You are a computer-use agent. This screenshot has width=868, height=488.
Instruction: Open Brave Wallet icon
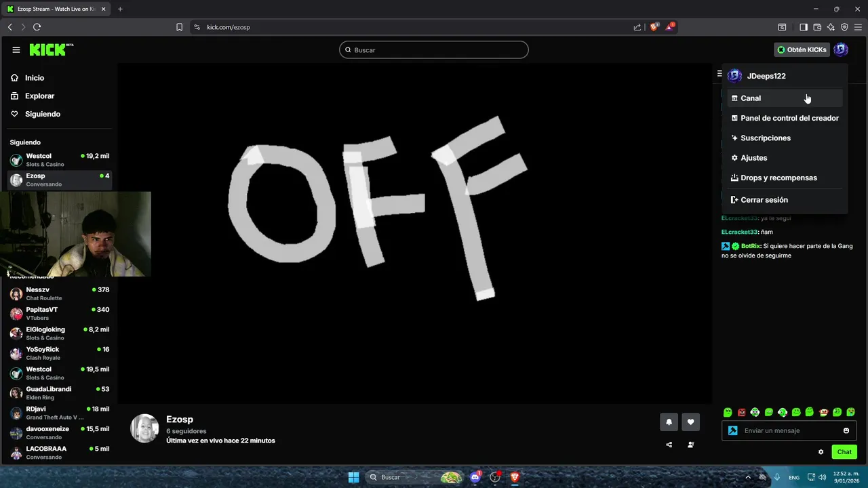click(817, 27)
